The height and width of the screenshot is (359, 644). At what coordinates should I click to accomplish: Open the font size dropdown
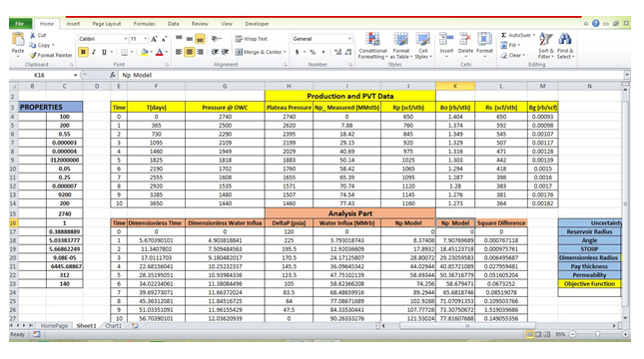tap(146, 39)
